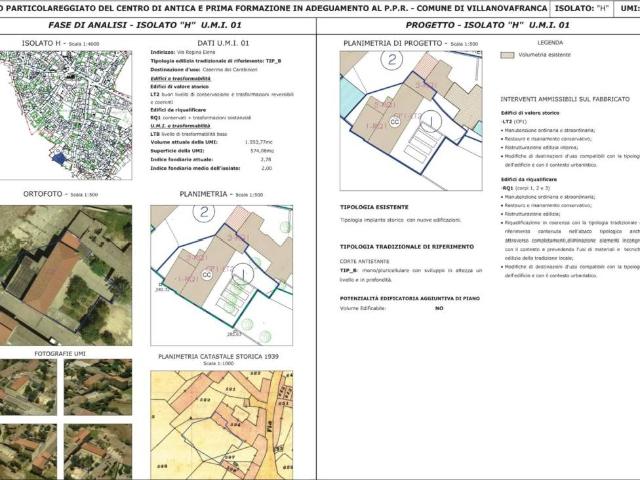The image size is (640, 480).
Task: Click the "Destinazione d'uso" line
Action: (204, 69)
